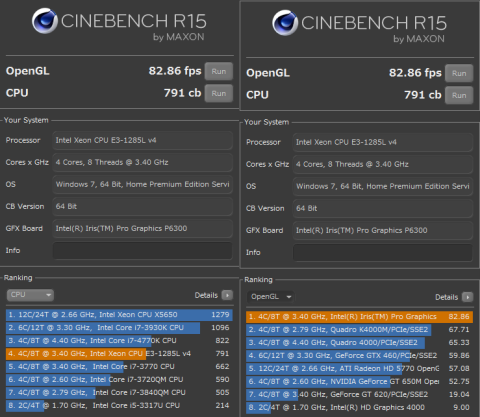Select the Xeon CPU X5650 ranking row

coord(119,315)
